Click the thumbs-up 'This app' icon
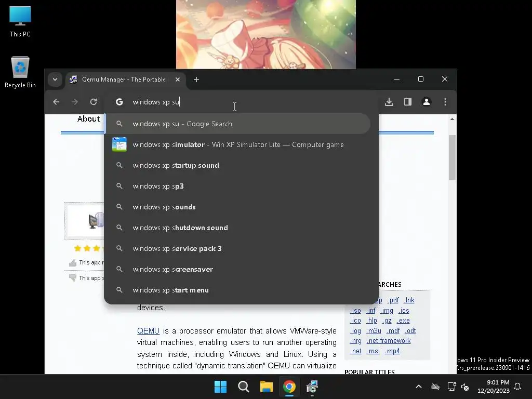Viewport: 532px width, 399px height. pyautogui.click(x=73, y=263)
